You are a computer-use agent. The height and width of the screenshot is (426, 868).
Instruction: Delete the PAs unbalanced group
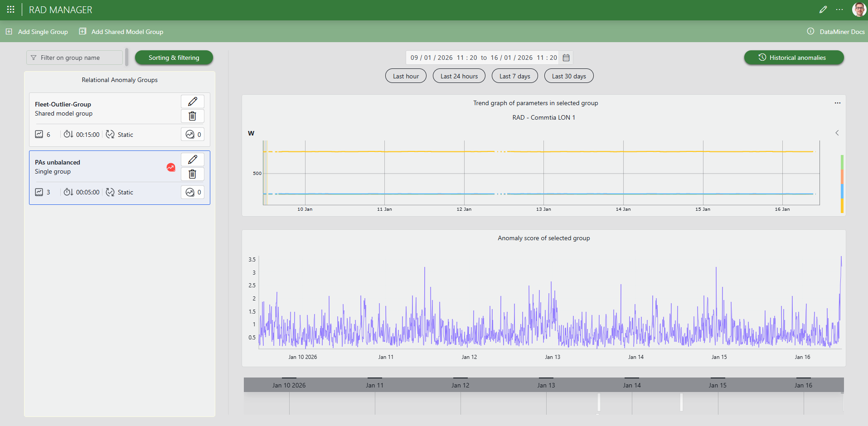point(192,174)
